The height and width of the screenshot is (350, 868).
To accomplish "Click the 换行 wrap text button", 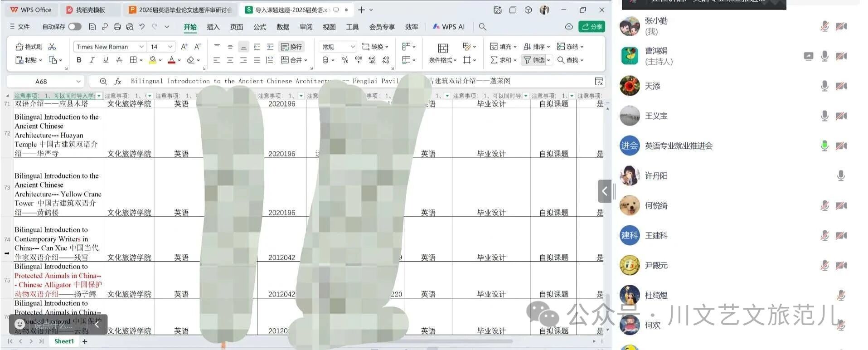I will pyautogui.click(x=291, y=47).
